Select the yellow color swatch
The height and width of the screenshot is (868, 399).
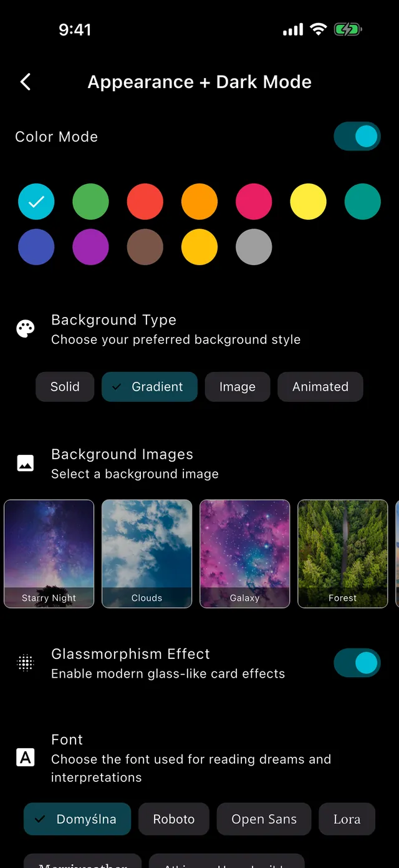pos(308,202)
